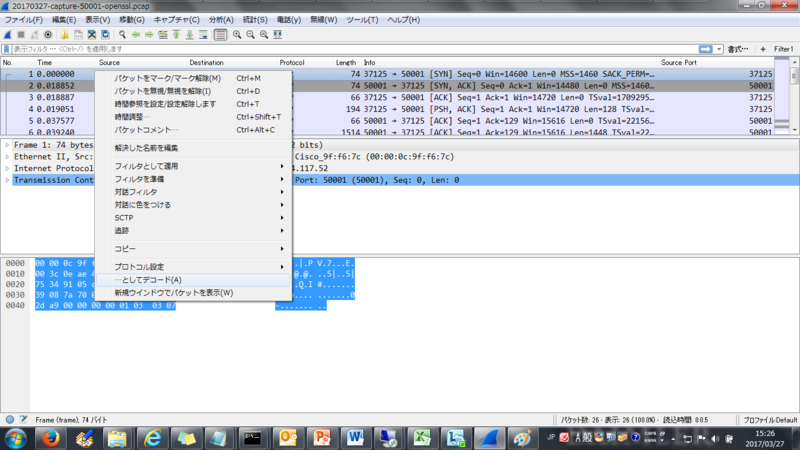
Task: Add a filter button with plus
Action: click(x=763, y=49)
